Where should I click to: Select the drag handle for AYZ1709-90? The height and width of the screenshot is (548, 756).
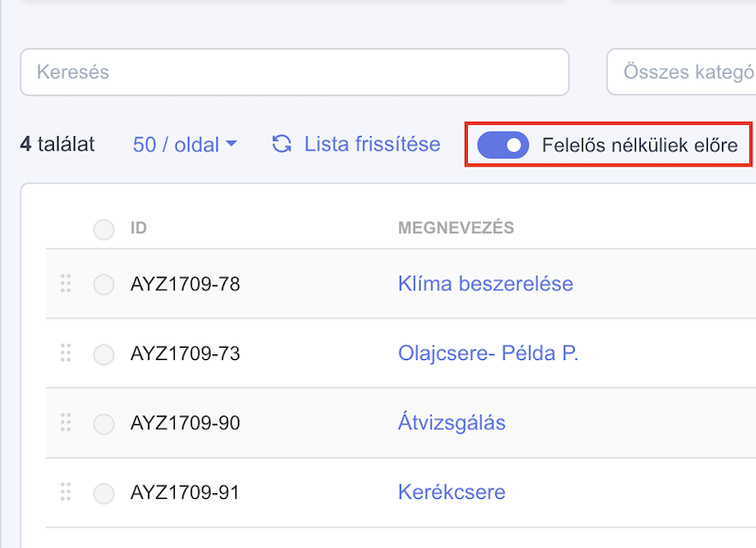point(65,422)
